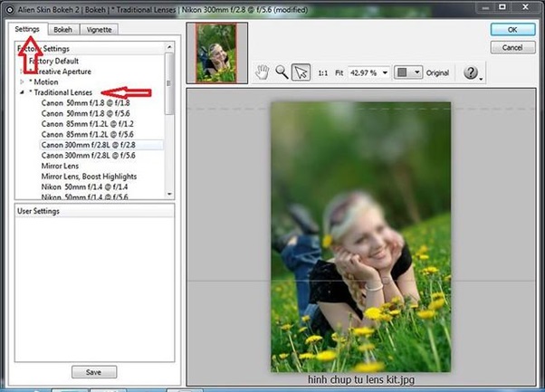The image size is (545, 392).
Task: Click the settings list scroll up arrow
Action: [x=169, y=47]
